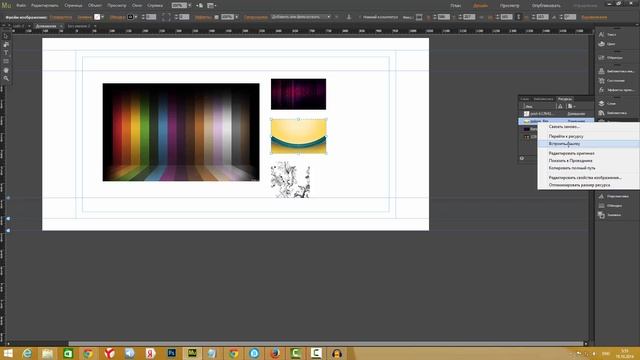The width and height of the screenshot is (640, 360).
Task: Click the Выравнивание link in control bar
Action: point(594,17)
